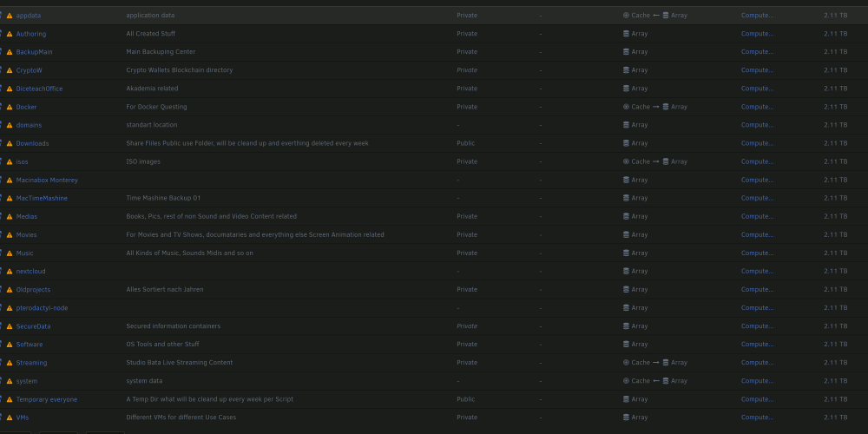Image resolution: width=868 pixels, height=434 pixels.
Task: Click the warning triangle beside Streaming
Action: click(10, 363)
